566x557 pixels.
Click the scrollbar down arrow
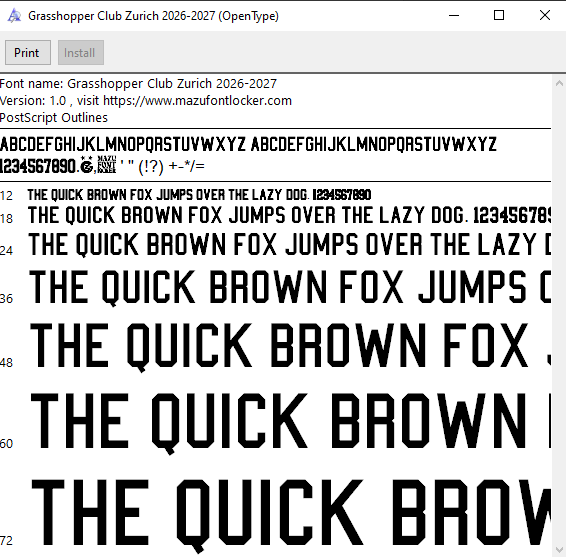click(x=559, y=550)
